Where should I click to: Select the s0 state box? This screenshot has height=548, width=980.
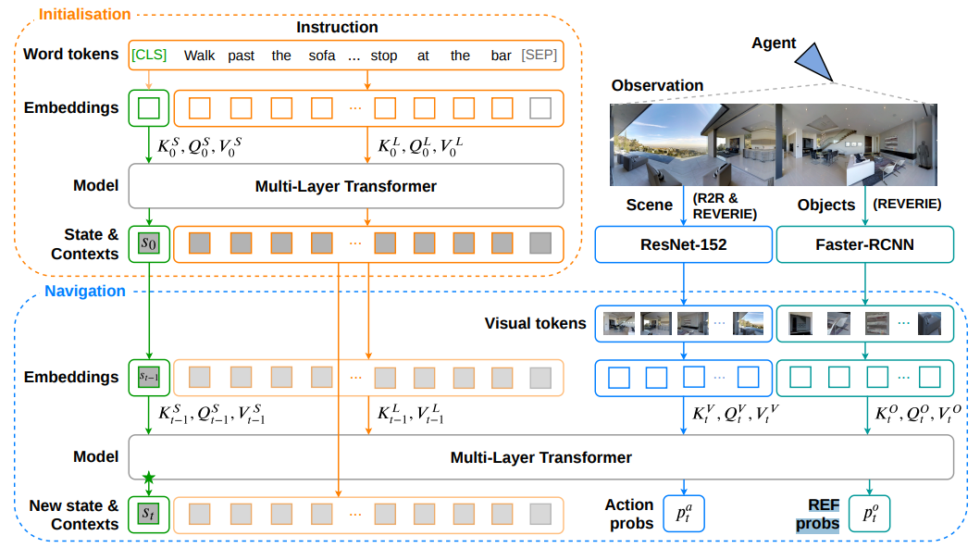(x=148, y=243)
